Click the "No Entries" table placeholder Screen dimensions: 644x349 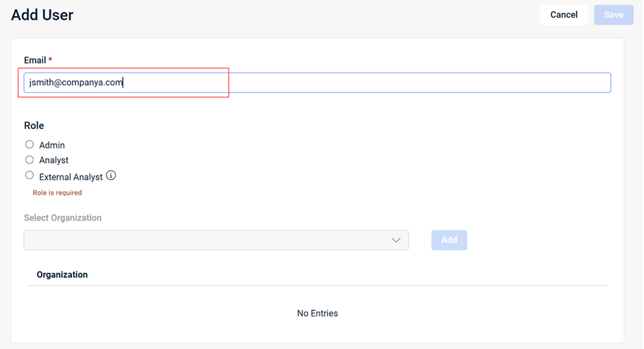tap(317, 313)
